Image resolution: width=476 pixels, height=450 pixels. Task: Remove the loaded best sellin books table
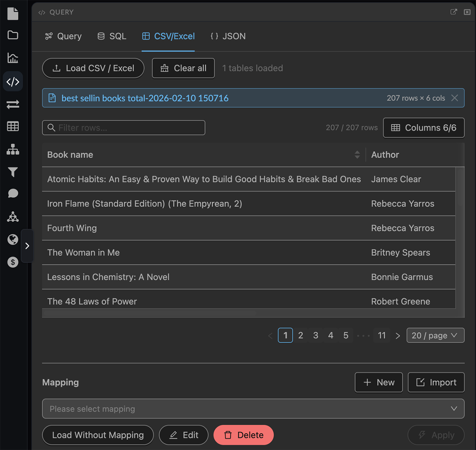point(455,98)
